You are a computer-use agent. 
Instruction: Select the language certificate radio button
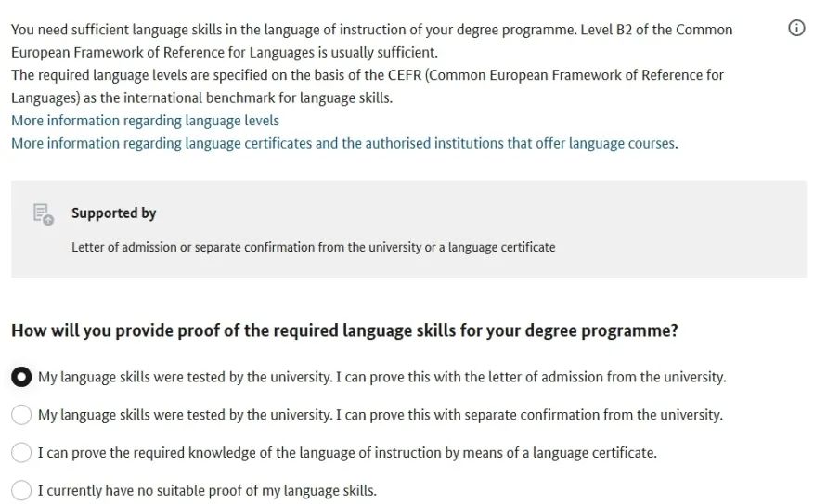(x=21, y=453)
